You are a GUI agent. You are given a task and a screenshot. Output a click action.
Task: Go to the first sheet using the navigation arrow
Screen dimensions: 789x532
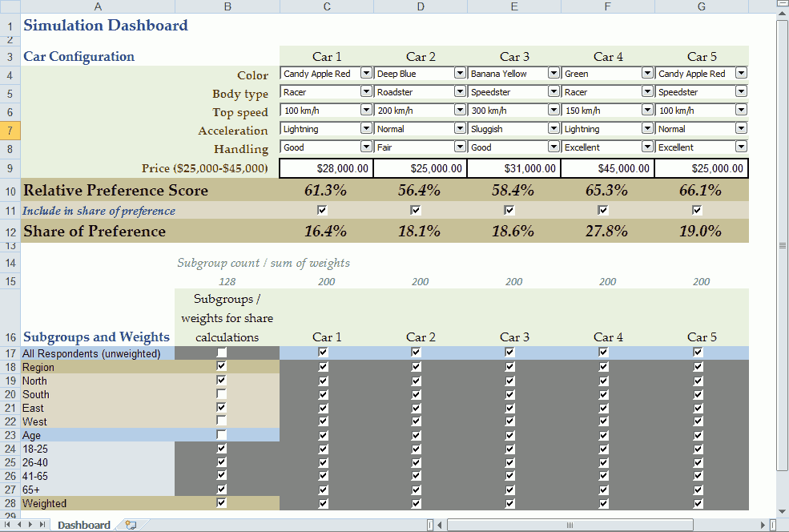click(x=7, y=525)
